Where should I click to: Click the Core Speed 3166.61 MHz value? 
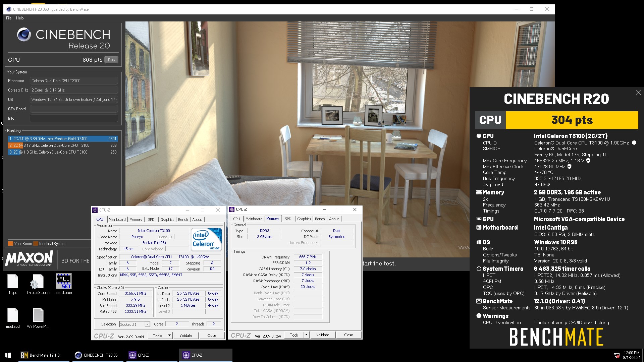tap(136, 294)
